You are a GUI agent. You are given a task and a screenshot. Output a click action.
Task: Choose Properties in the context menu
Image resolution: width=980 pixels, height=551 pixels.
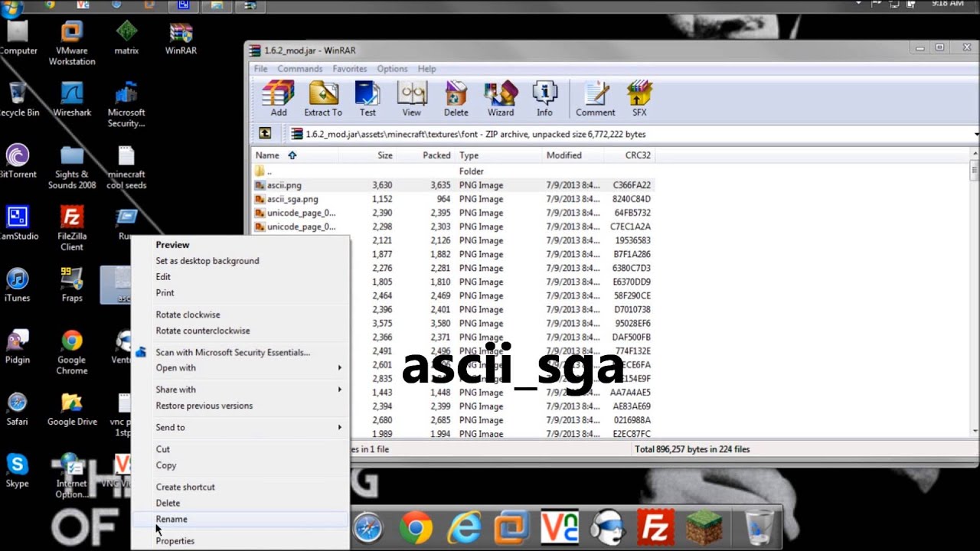click(x=240, y=540)
